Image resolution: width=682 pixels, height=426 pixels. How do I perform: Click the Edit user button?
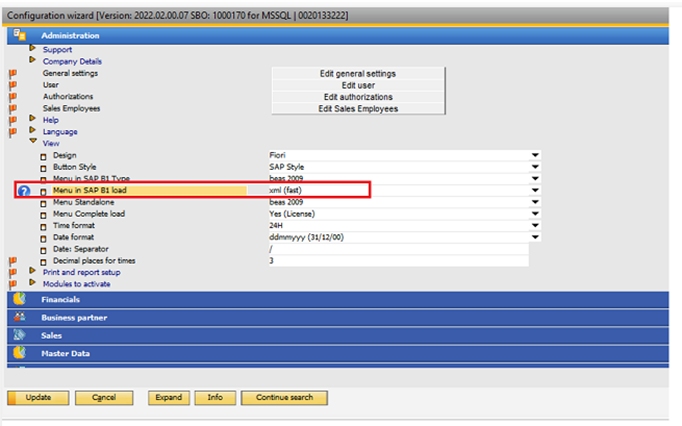click(x=358, y=85)
